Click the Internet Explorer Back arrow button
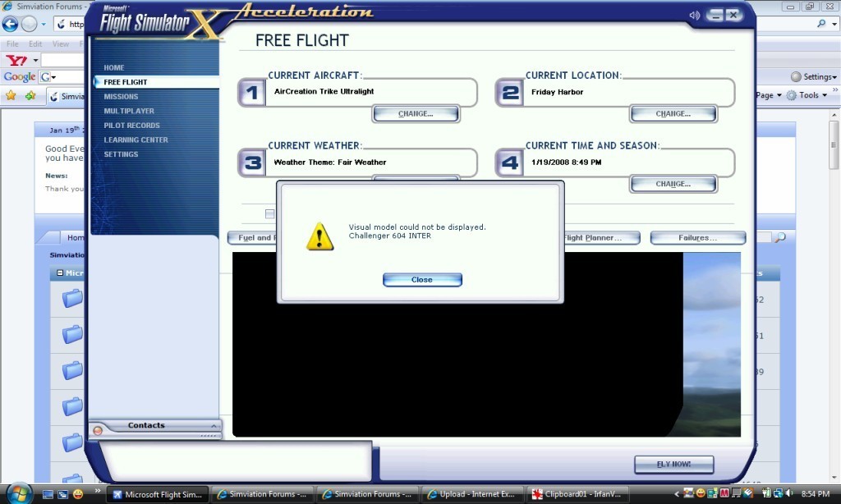The width and height of the screenshot is (841, 504). pos(10,24)
